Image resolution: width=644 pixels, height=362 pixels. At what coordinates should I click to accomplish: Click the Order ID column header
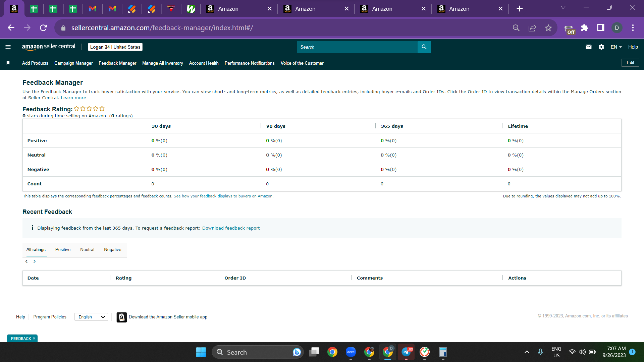click(235, 278)
